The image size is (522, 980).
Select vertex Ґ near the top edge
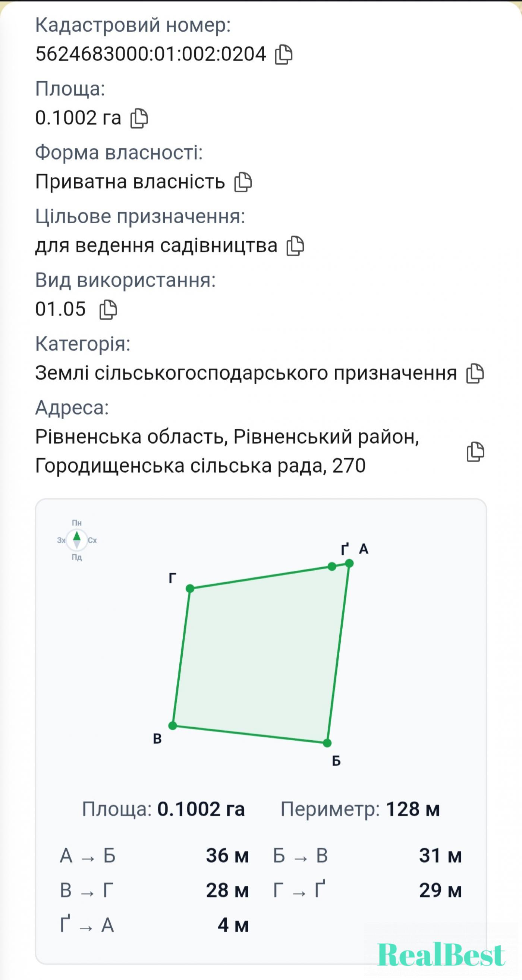[x=332, y=567]
